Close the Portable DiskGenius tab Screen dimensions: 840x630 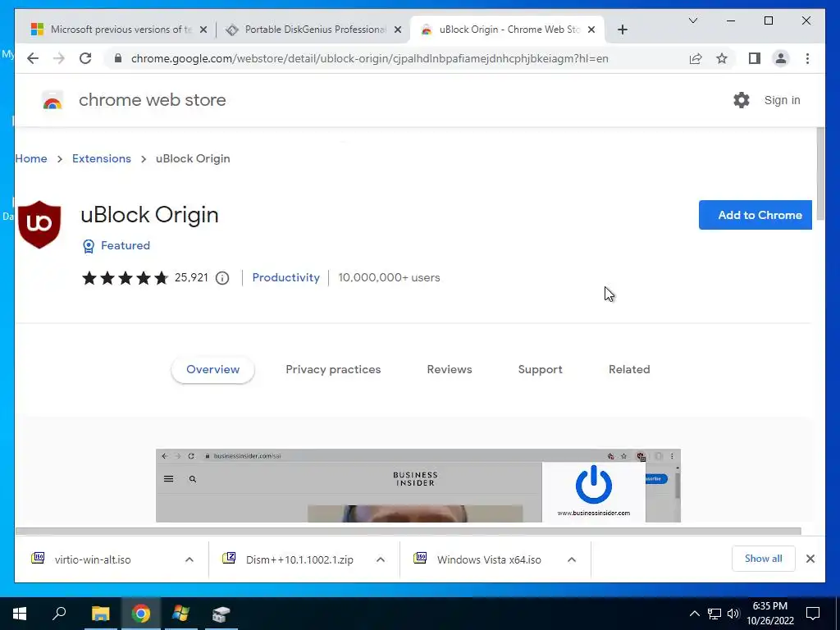tap(398, 30)
